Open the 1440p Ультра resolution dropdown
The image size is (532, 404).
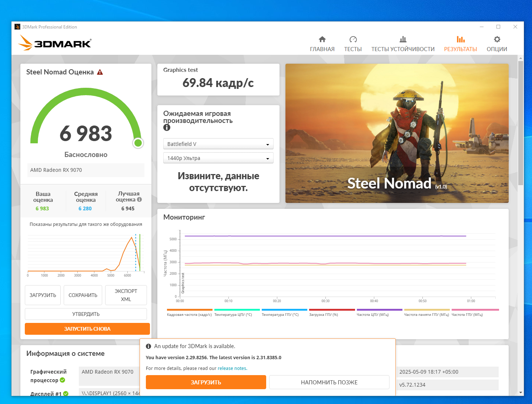click(218, 158)
